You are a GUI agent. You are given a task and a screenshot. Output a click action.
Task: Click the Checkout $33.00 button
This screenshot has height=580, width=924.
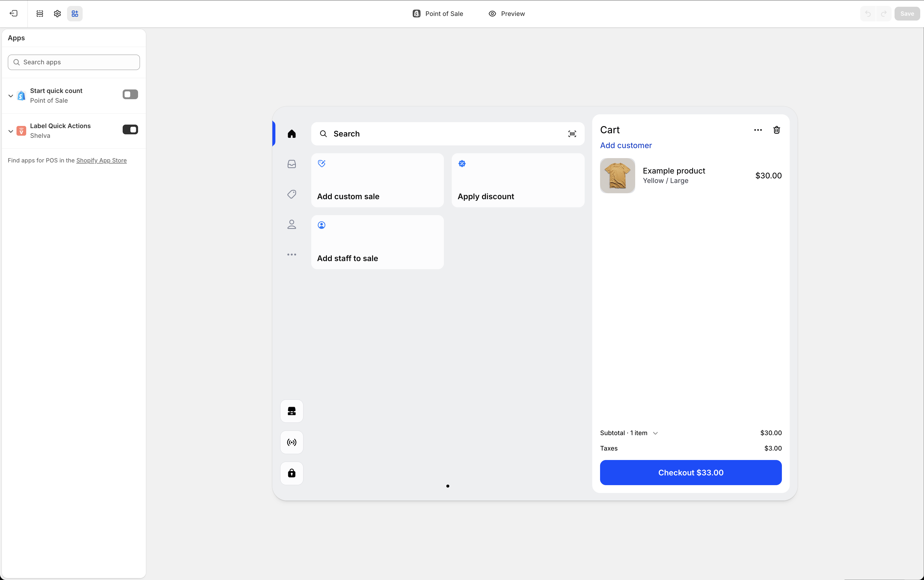[x=691, y=473]
